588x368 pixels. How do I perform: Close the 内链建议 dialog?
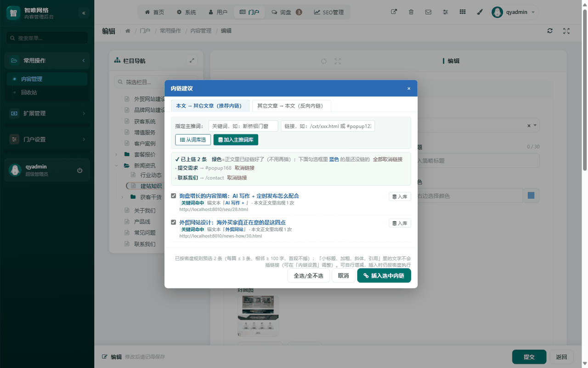point(409,88)
